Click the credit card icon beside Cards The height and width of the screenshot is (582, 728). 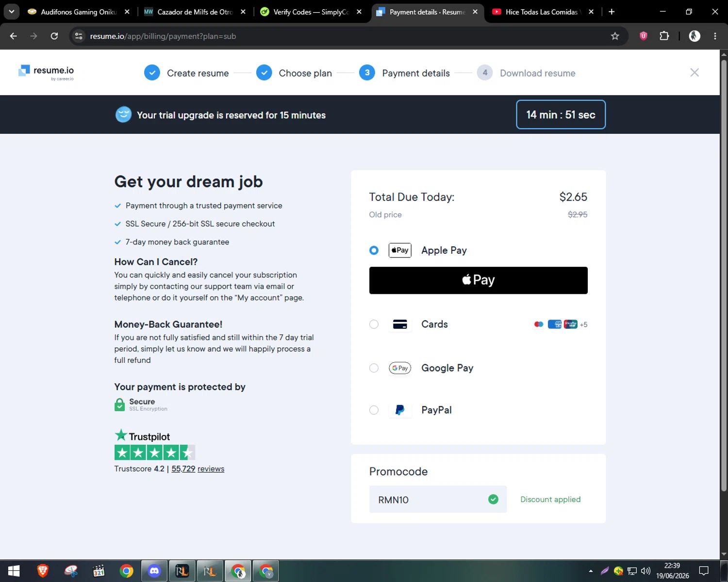(x=400, y=324)
